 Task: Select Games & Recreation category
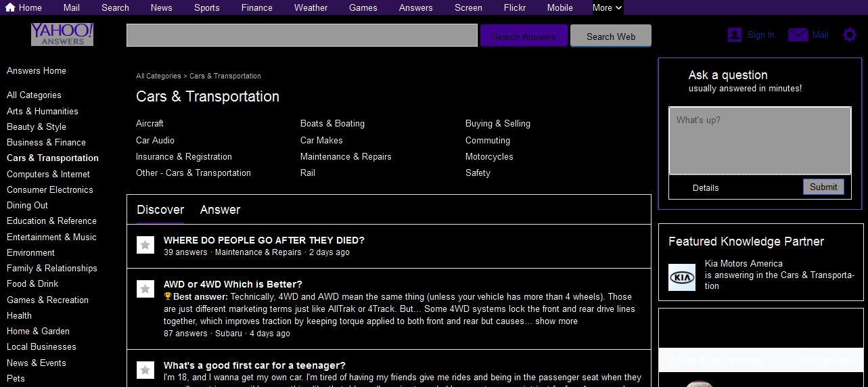[47, 300]
